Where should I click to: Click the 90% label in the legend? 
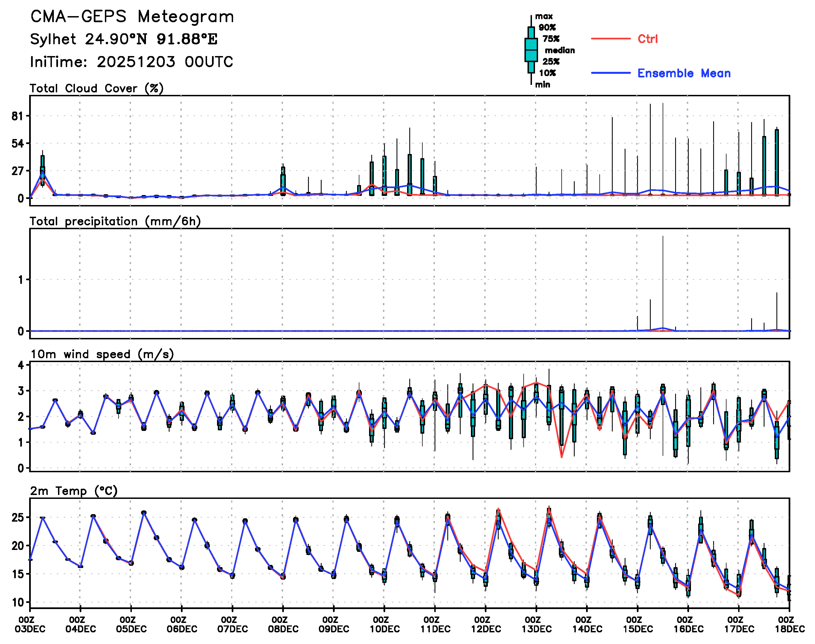pos(547,27)
